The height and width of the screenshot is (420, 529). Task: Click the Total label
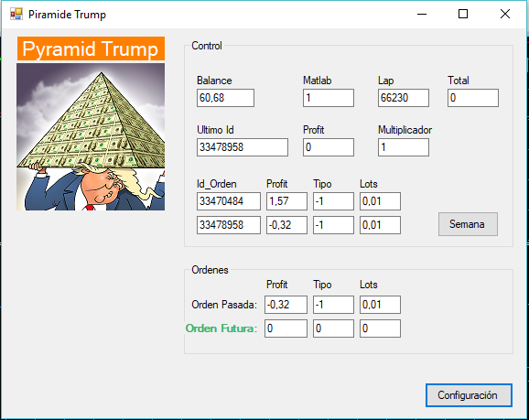pyautogui.click(x=459, y=81)
